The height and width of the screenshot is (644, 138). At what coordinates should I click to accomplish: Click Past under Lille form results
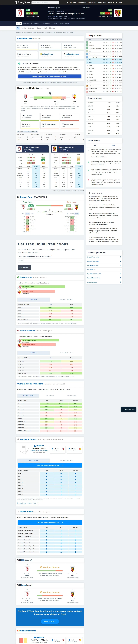25,232
